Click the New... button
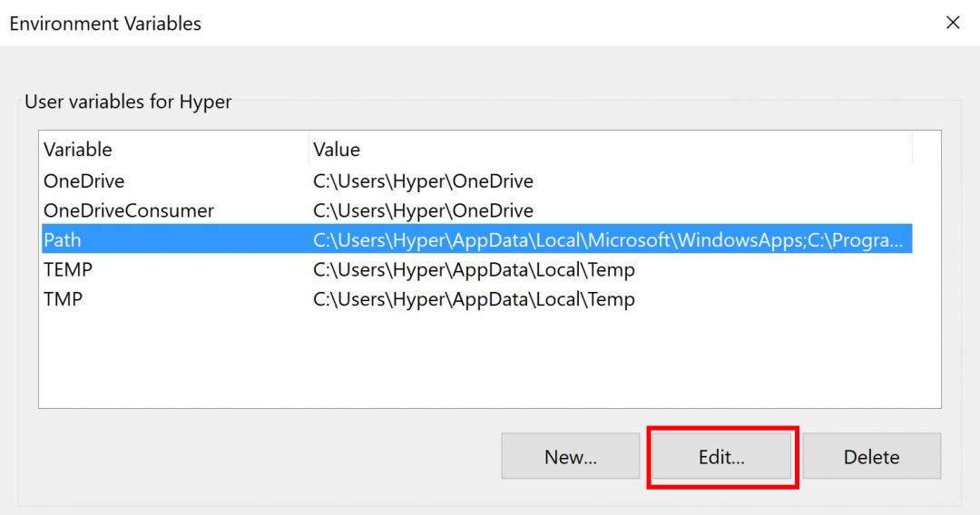Image resolution: width=980 pixels, height=515 pixels. (570, 457)
